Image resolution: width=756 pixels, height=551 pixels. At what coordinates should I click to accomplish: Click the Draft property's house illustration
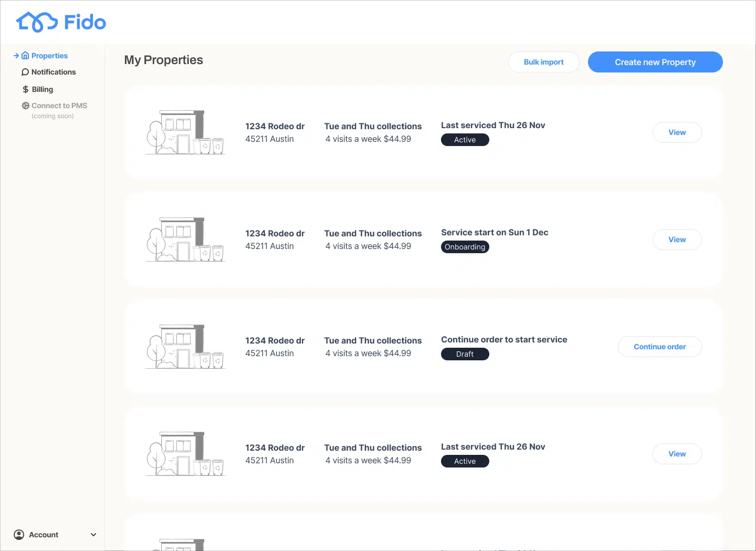pos(185,347)
